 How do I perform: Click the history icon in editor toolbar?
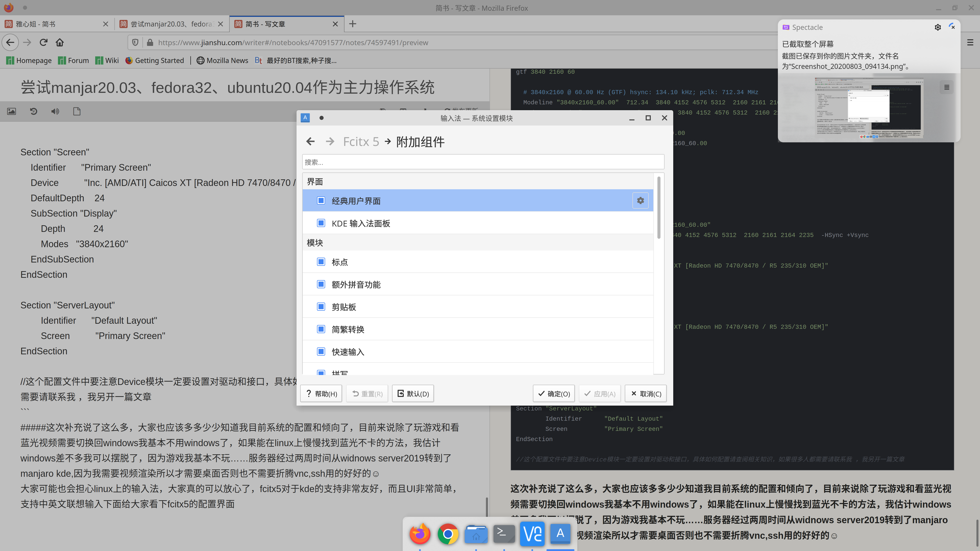pos(33,111)
